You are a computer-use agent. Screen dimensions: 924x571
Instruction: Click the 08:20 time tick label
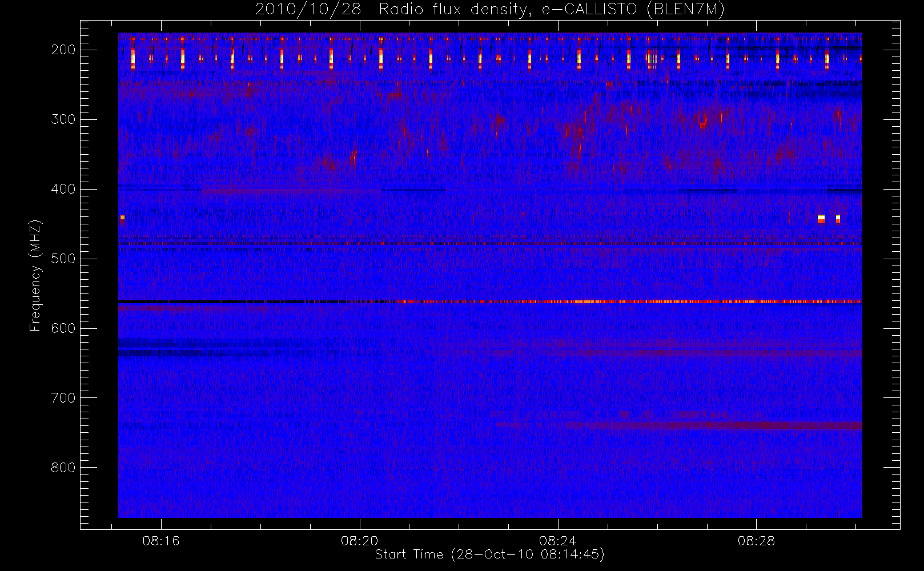pos(360,541)
